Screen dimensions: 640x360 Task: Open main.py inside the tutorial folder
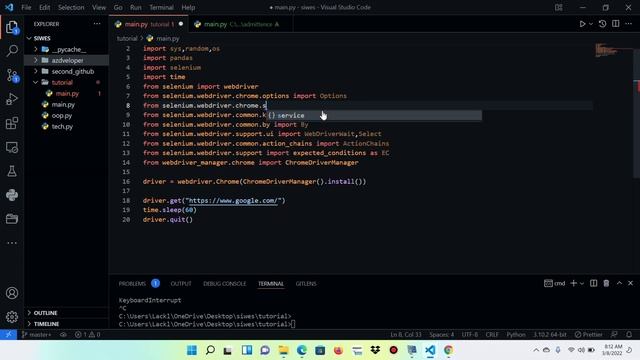tap(67, 93)
